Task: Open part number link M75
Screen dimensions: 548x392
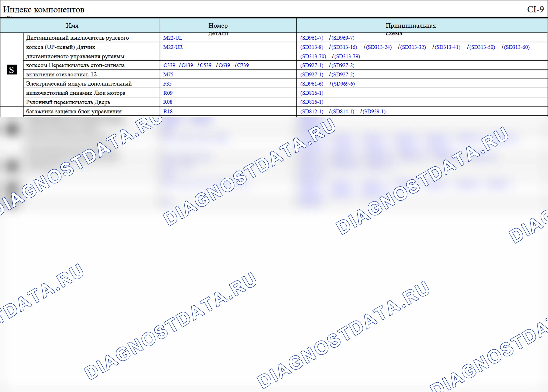Action: tap(168, 74)
